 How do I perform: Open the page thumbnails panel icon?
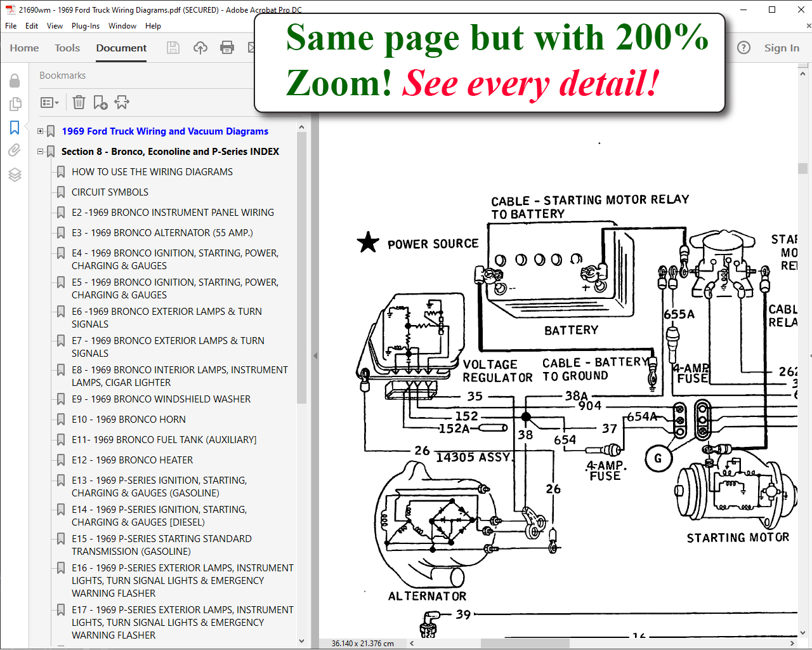click(x=15, y=104)
